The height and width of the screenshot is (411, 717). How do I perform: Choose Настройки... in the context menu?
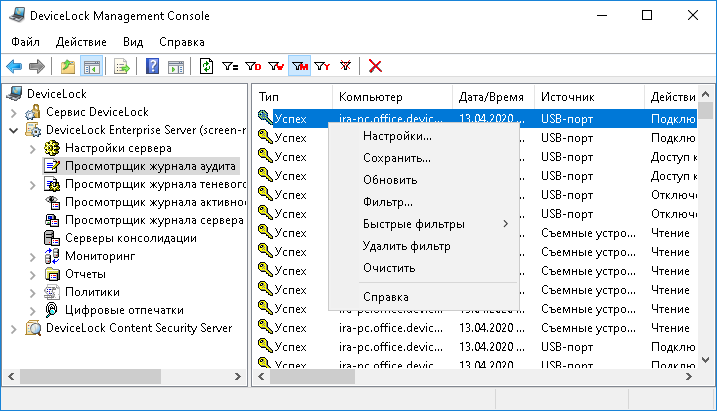(397, 136)
